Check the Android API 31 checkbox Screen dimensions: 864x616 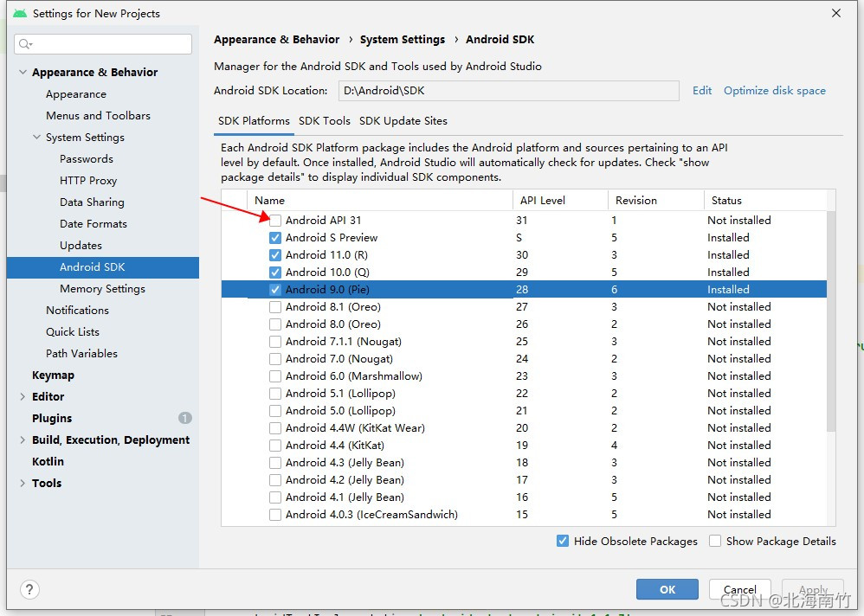[x=275, y=221]
